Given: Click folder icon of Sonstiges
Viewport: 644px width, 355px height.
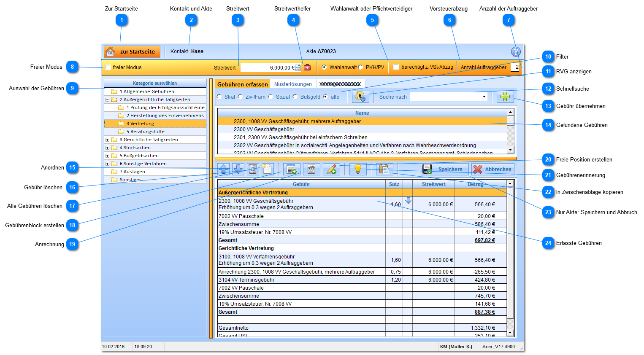Looking at the screenshot, I should pos(114,180).
